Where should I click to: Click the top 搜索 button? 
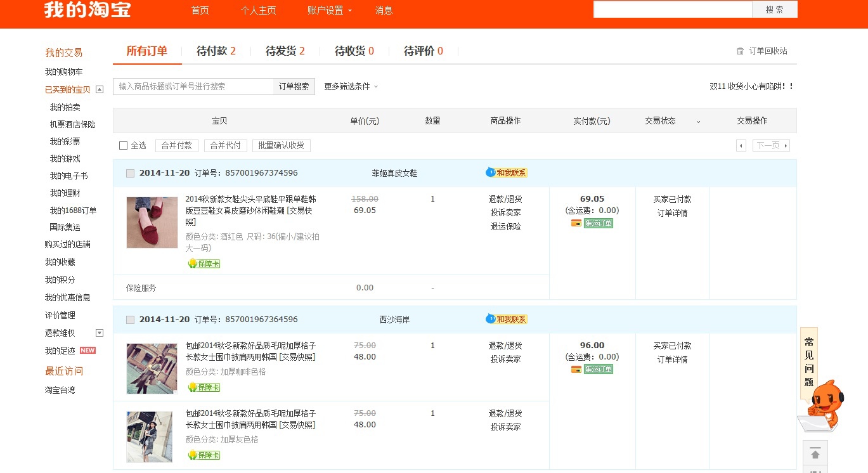click(775, 10)
